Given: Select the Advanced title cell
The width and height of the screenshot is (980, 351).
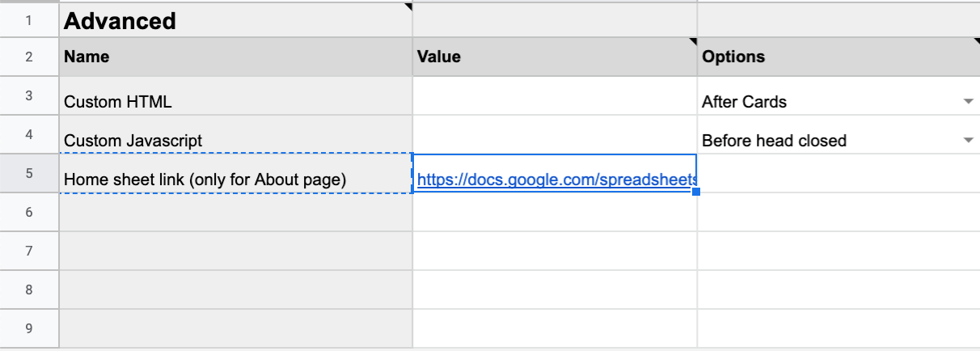Looking at the screenshot, I should coord(235,20).
